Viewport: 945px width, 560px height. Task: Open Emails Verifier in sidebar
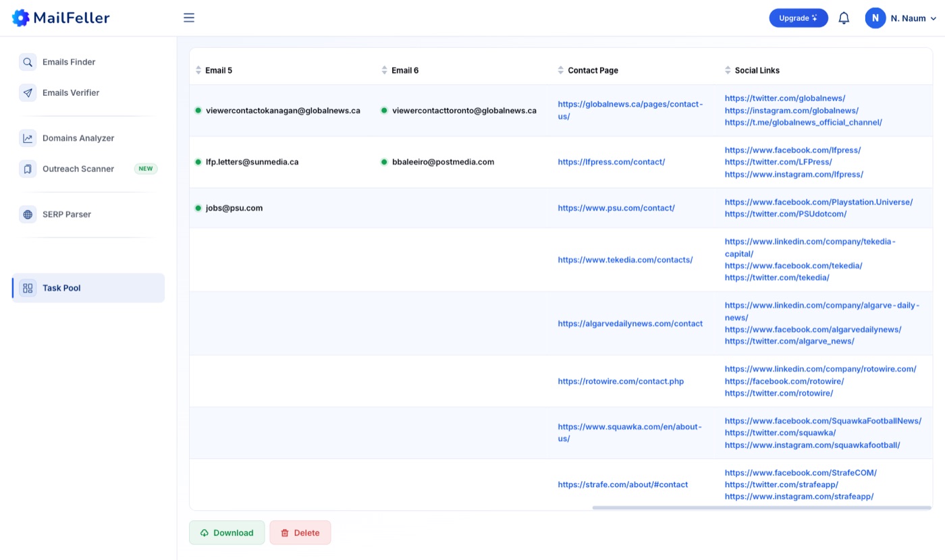coord(88,93)
